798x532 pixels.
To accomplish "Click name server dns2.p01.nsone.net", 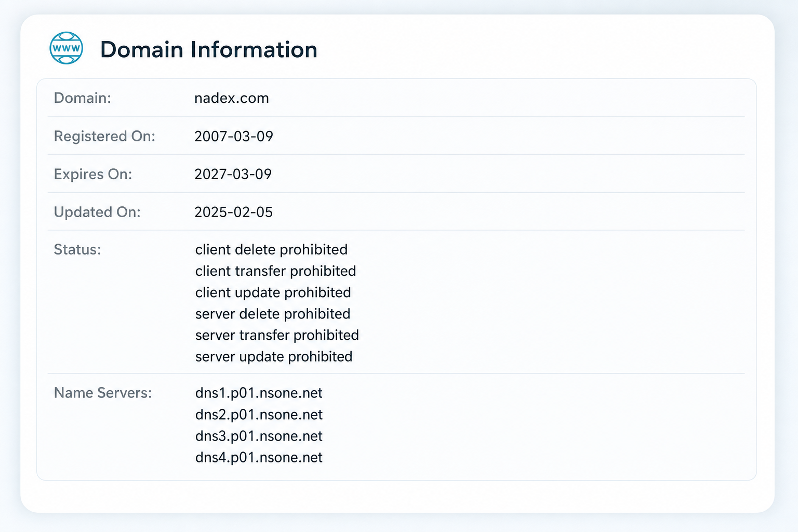I will (259, 415).
